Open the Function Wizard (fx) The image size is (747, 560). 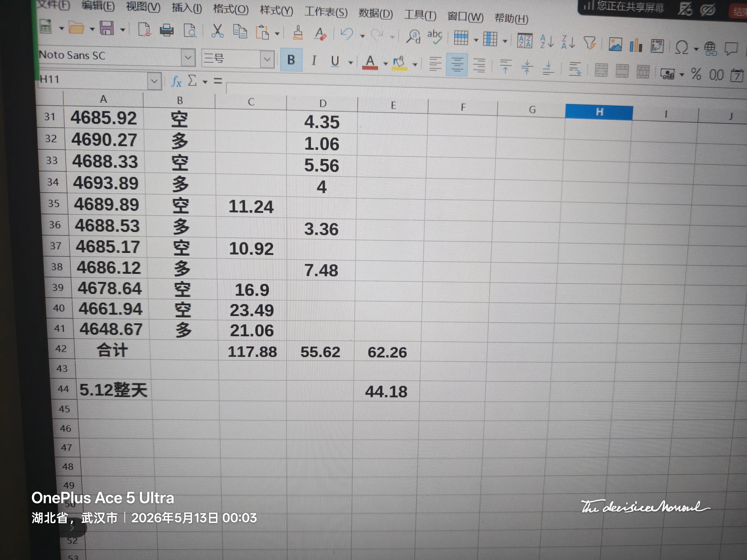(x=176, y=81)
